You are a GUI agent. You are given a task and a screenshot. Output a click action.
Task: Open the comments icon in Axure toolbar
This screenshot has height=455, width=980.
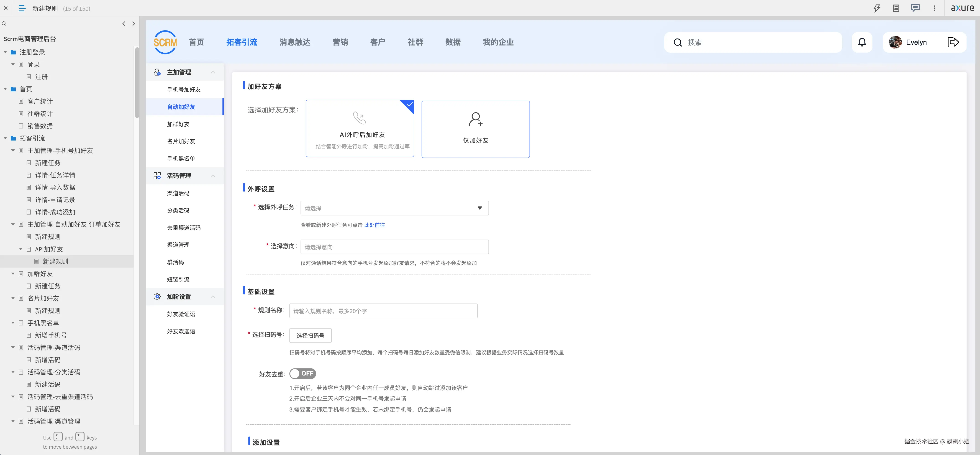[x=915, y=8]
